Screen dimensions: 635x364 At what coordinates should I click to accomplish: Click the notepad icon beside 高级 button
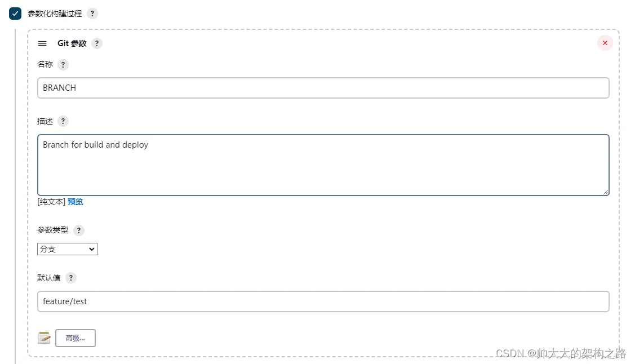(44, 338)
